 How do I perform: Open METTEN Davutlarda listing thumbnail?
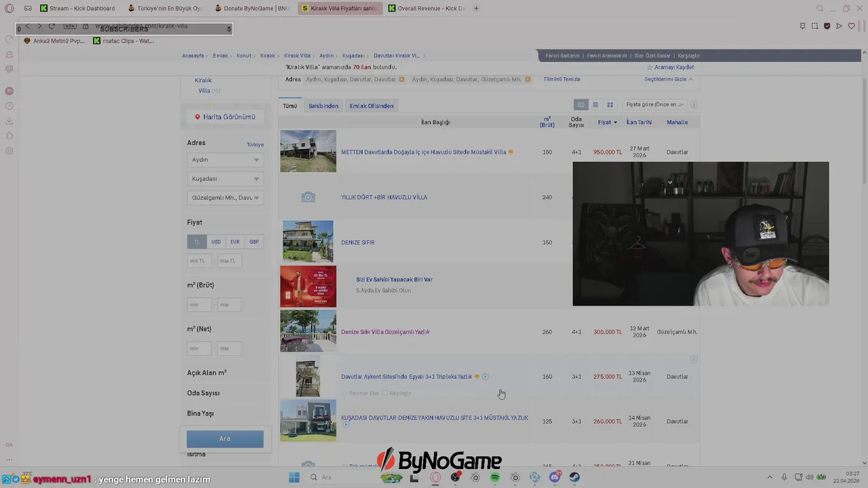click(x=308, y=151)
